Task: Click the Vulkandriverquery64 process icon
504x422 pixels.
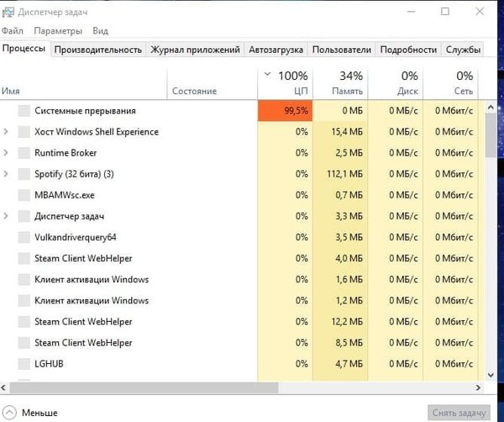Action: 24,237
